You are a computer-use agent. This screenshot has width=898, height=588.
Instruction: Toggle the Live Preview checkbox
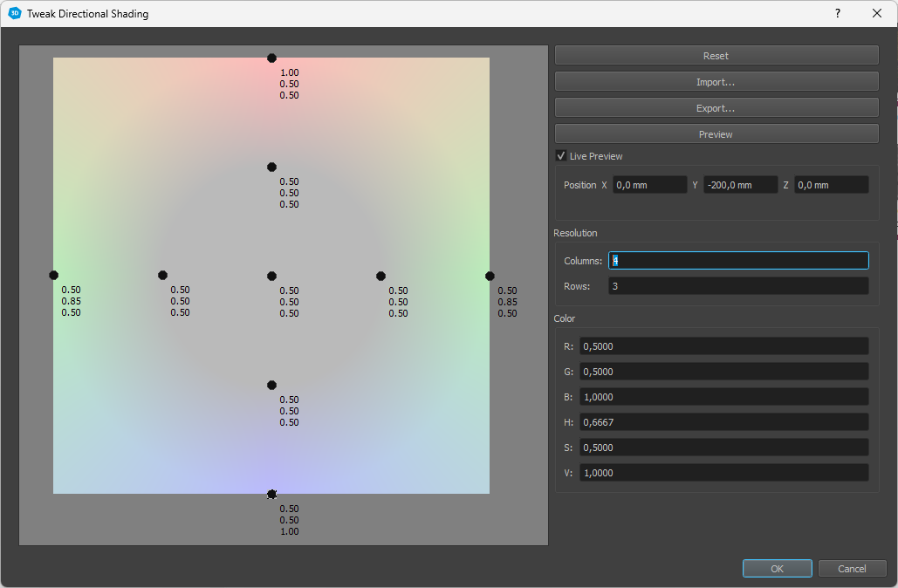[x=561, y=156]
